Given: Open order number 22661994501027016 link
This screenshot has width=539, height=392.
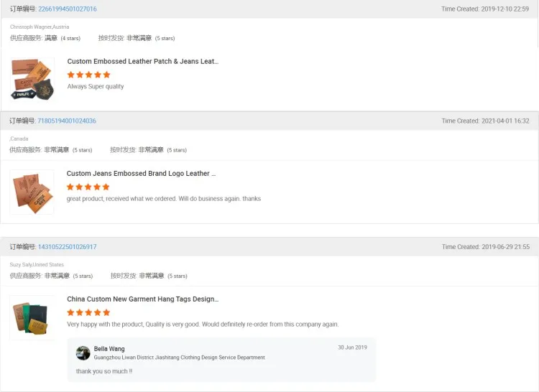Looking at the screenshot, I should coord(67,9).
